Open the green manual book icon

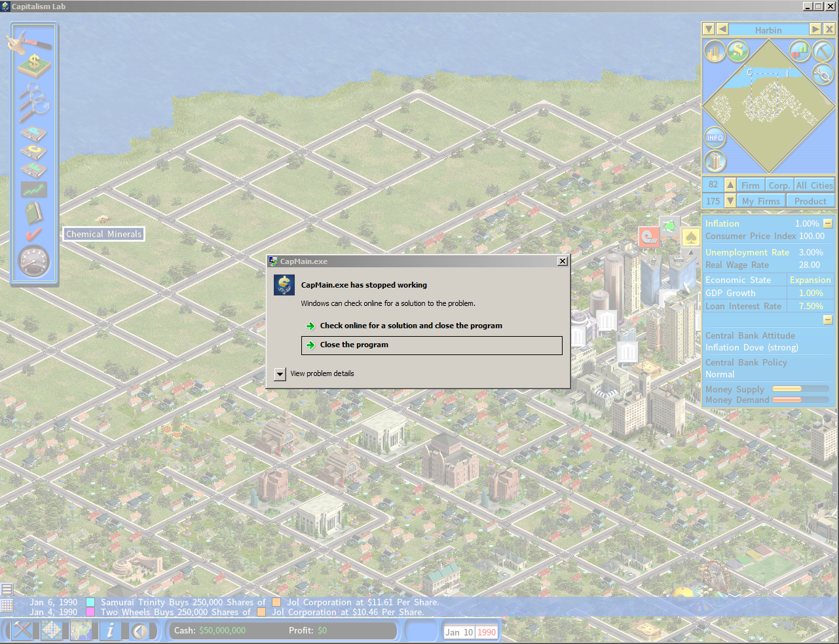point(33,212)
